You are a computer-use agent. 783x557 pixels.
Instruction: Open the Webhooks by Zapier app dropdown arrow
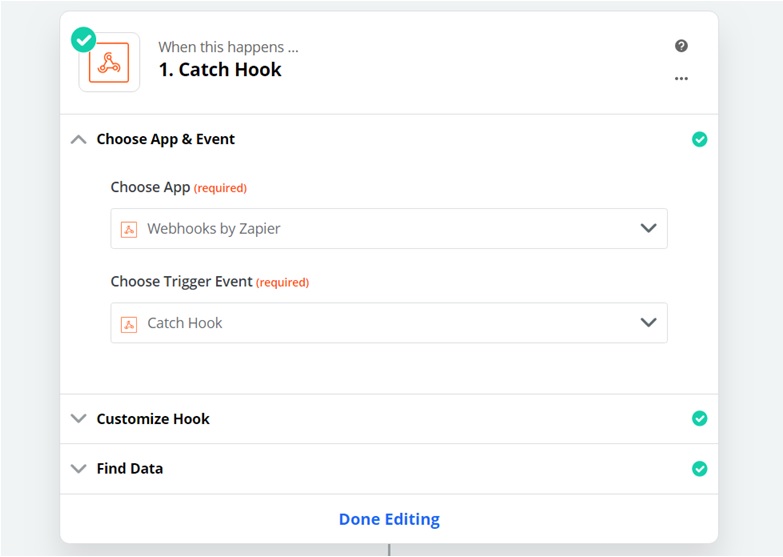tap(648, 229)
